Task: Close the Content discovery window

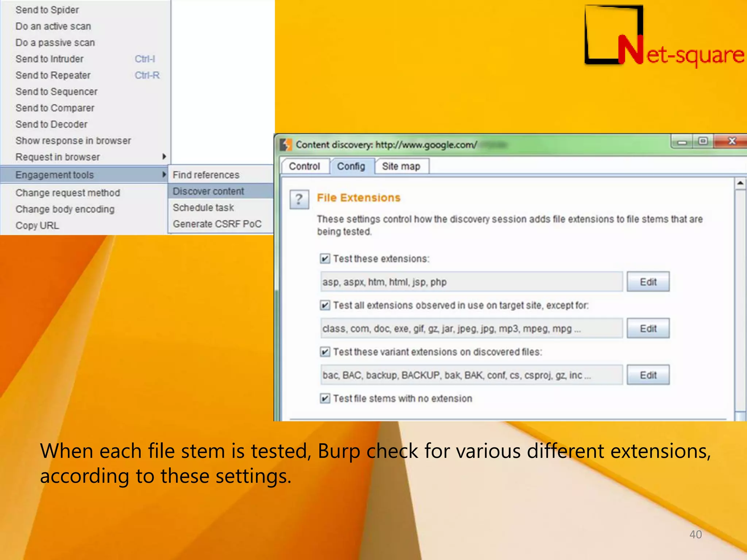Action: coord(731,141)
